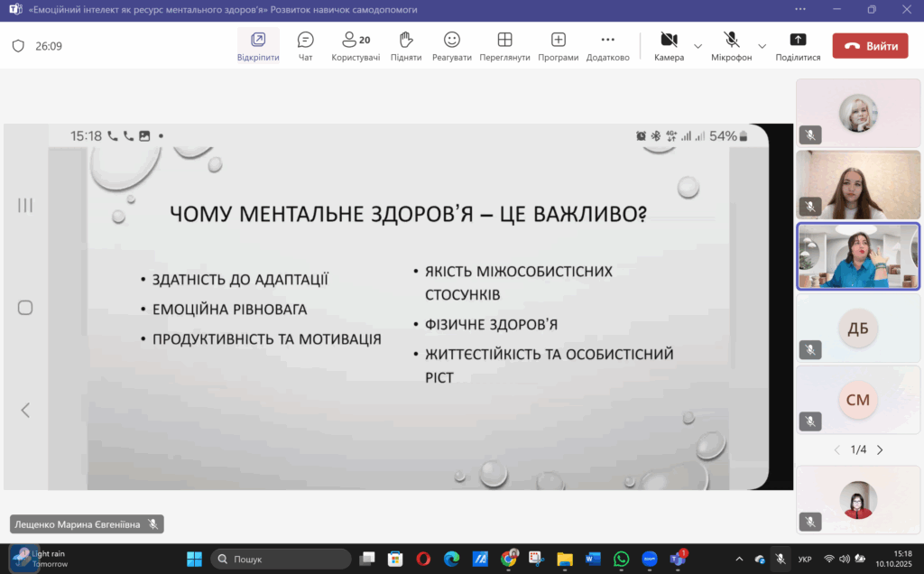The width and height of the screenshot is (924, 574).
Task: Go to next page of participants
Action: point(880,449)
